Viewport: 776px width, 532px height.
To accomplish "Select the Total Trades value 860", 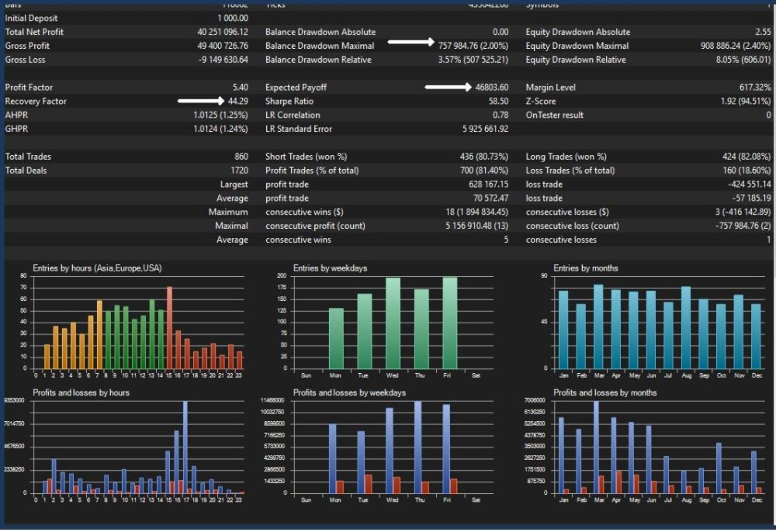I will tap(241, 156).
